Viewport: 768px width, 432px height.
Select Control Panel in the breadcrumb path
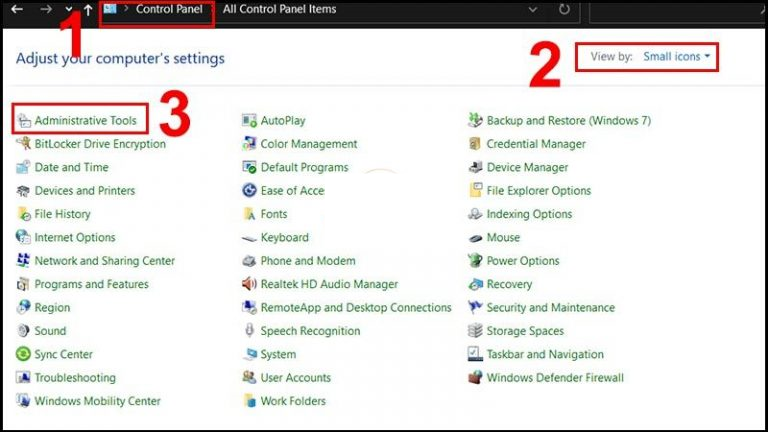tap(169, 9)
